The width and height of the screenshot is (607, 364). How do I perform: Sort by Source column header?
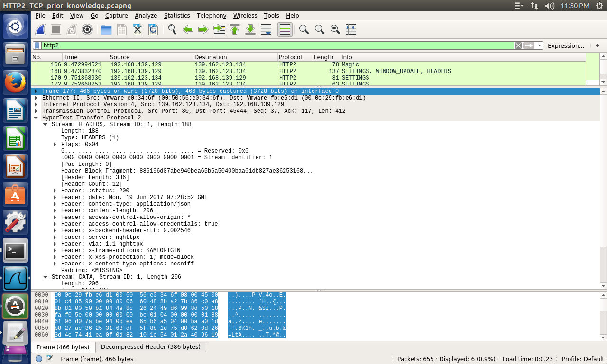tap(151, 57)
